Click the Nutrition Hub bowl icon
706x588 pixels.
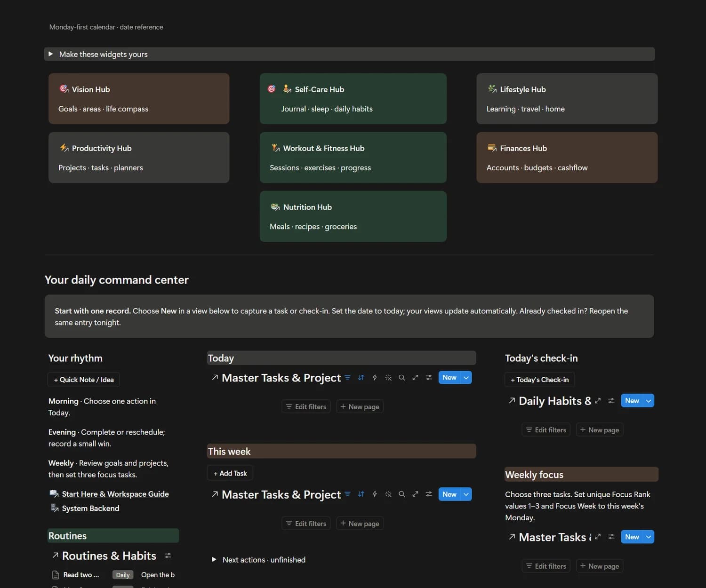(x=275, y=207)
